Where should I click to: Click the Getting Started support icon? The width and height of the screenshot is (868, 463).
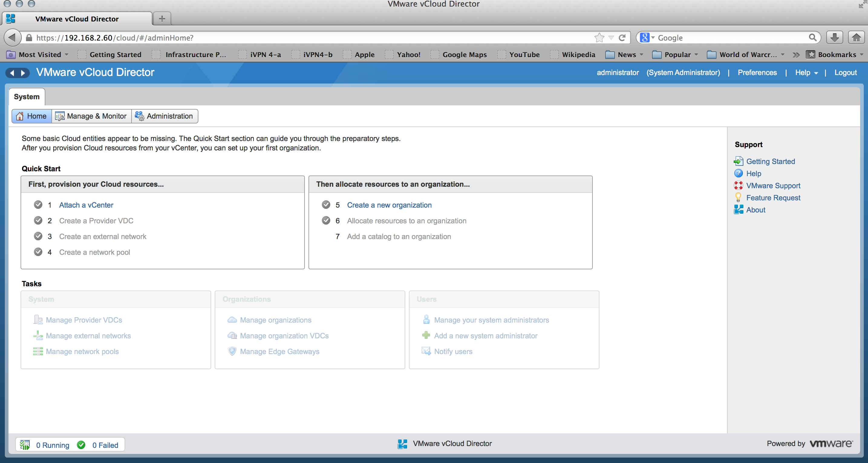pyautogui.click(x=738, y=161)
